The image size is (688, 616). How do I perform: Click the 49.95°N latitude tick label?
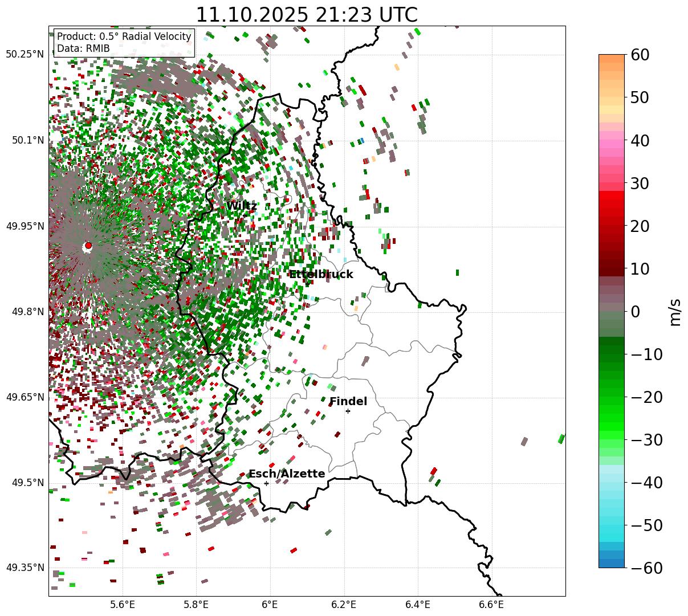click(25, 226)
